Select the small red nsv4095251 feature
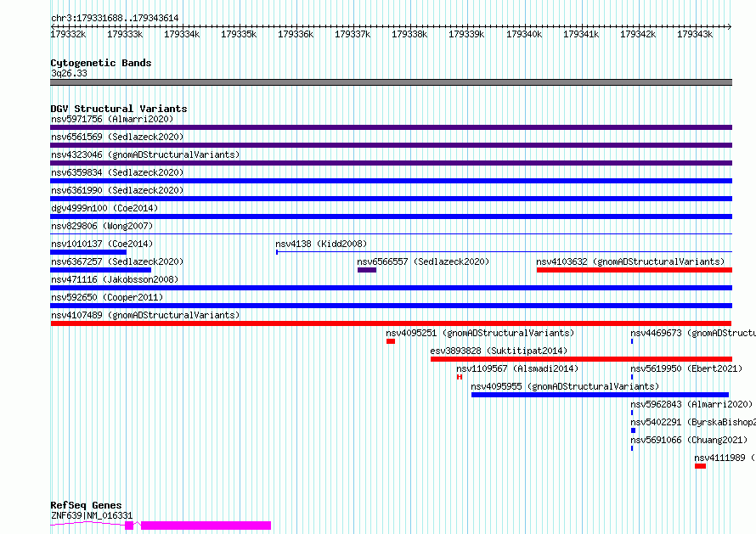 391,341
